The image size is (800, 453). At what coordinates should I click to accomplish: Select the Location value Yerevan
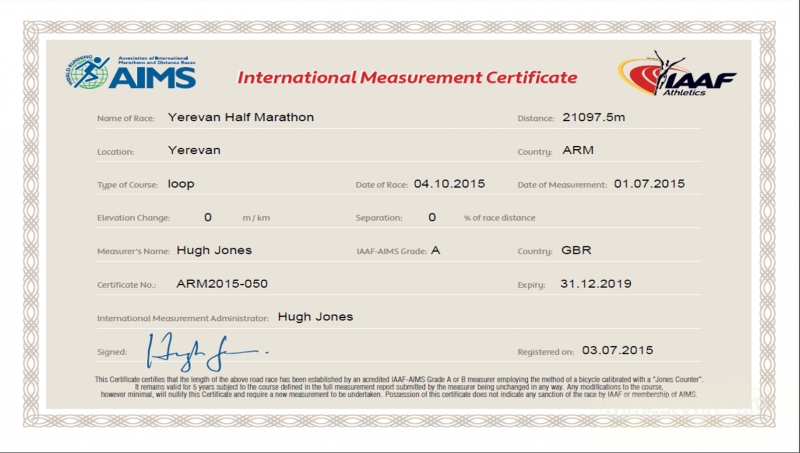tap(194, 150)
